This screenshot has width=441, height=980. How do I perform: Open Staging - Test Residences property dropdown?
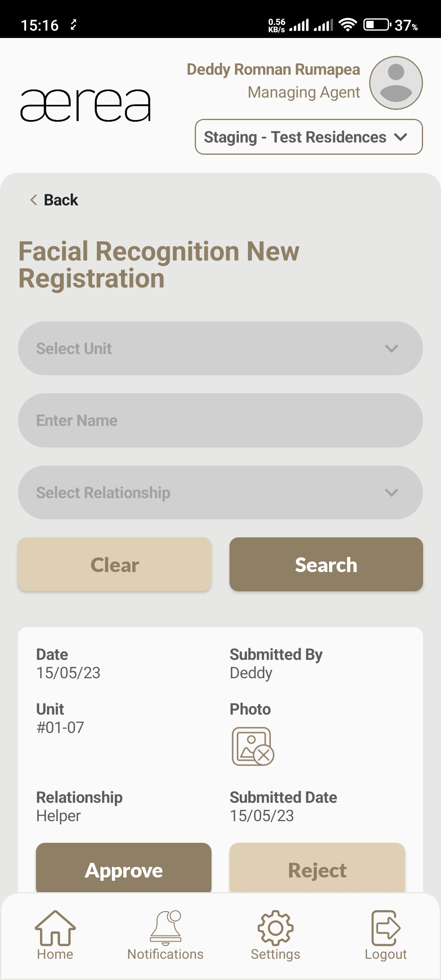coord(309,137)
